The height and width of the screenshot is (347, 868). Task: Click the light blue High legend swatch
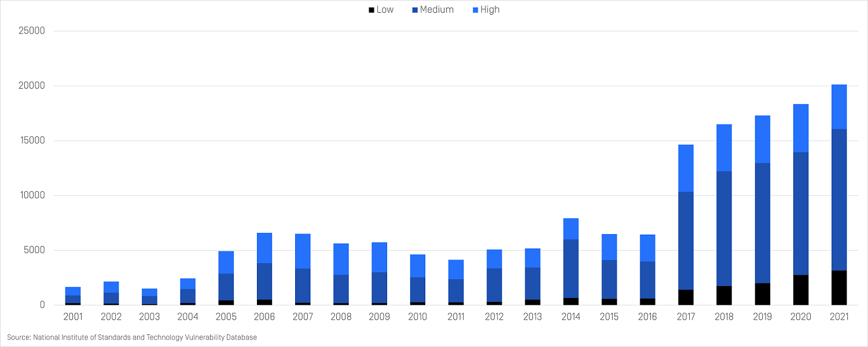click(x=475, y=10)
